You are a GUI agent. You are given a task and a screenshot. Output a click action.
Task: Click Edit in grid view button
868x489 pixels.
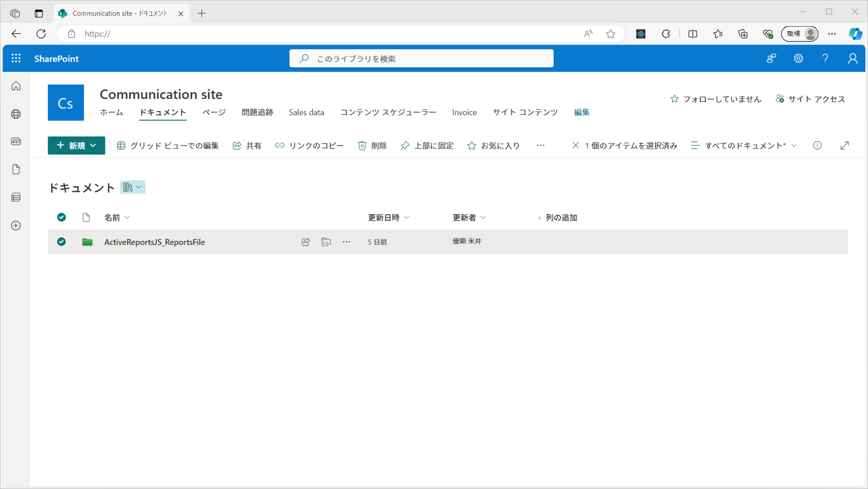pos(168,145)
